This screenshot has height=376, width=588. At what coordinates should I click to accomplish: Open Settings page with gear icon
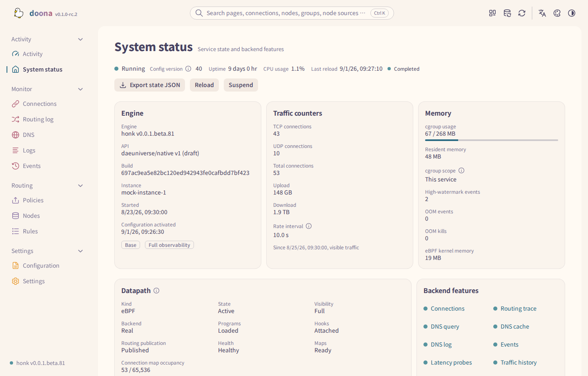[47, 281]
